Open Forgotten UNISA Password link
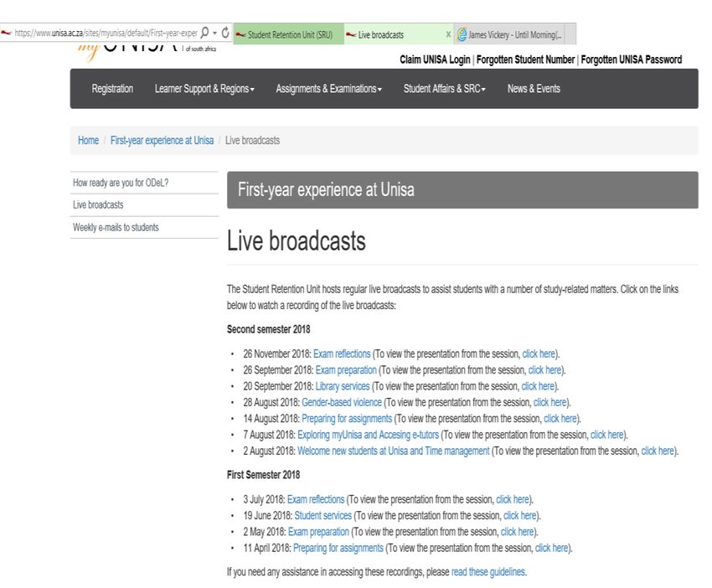The image size is (712, 588). coord(632,59)
